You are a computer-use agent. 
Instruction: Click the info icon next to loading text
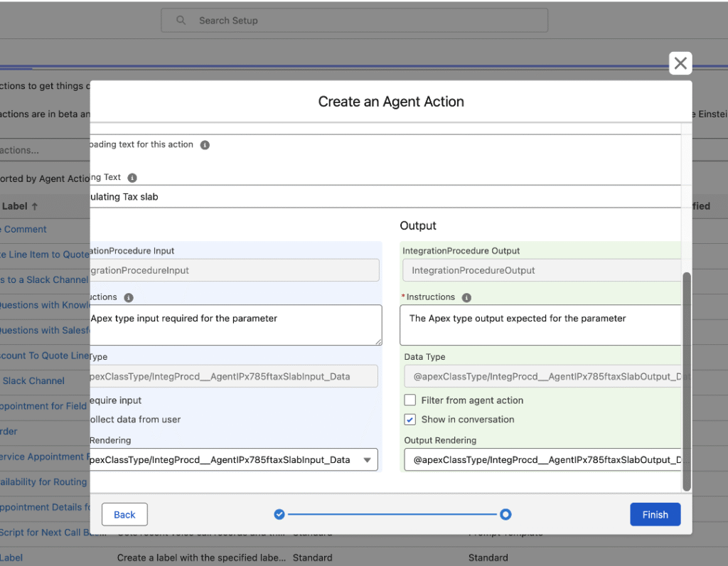pos(205,145)
